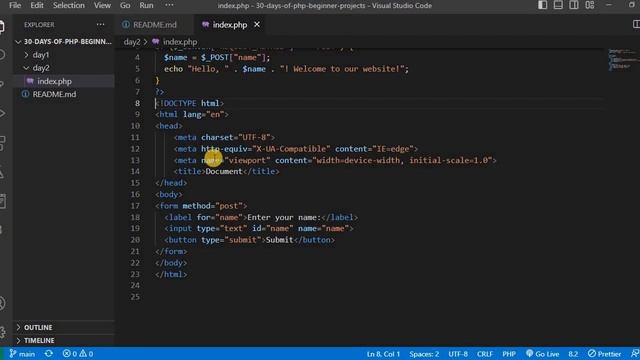Expand the TIMELINE section
The height and width of the screenshot is (360, 640).
tap(64, 340)
